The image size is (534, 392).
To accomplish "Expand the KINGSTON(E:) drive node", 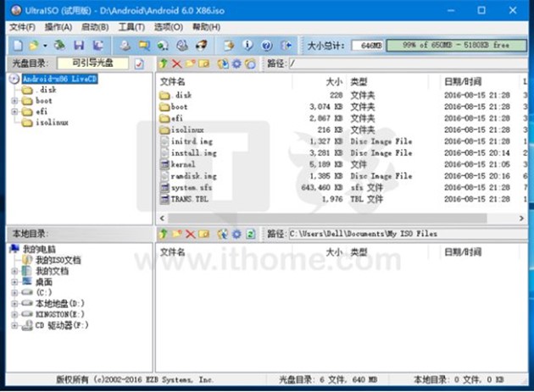I will [14, 313].
